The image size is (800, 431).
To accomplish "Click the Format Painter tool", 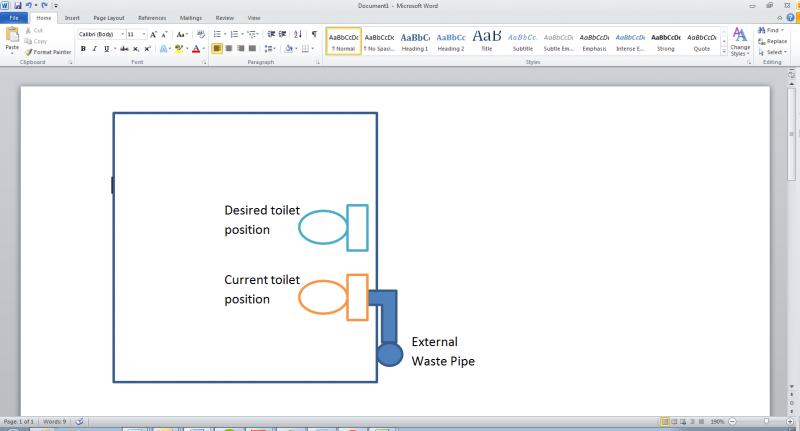I will point(48,52).
